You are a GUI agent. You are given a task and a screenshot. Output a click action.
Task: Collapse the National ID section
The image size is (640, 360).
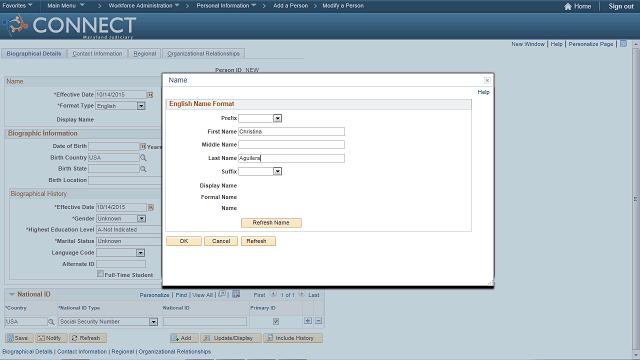click(12, 294)
